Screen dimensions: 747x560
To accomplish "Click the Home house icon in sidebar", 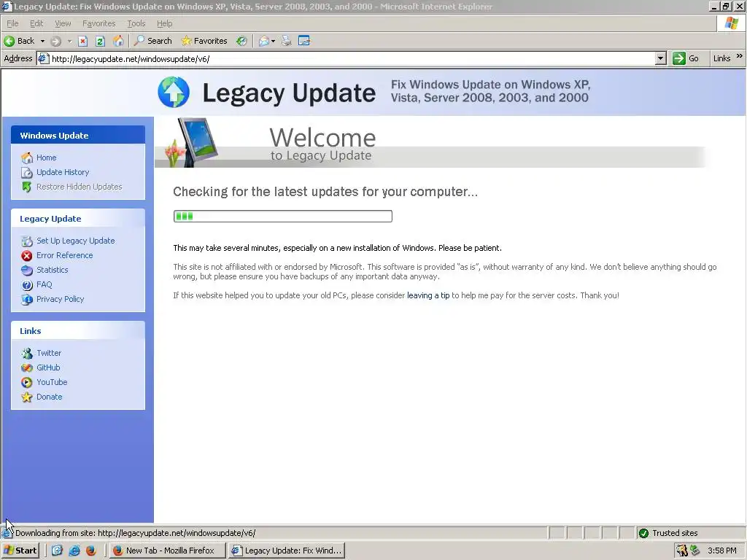I will point(27,157).
